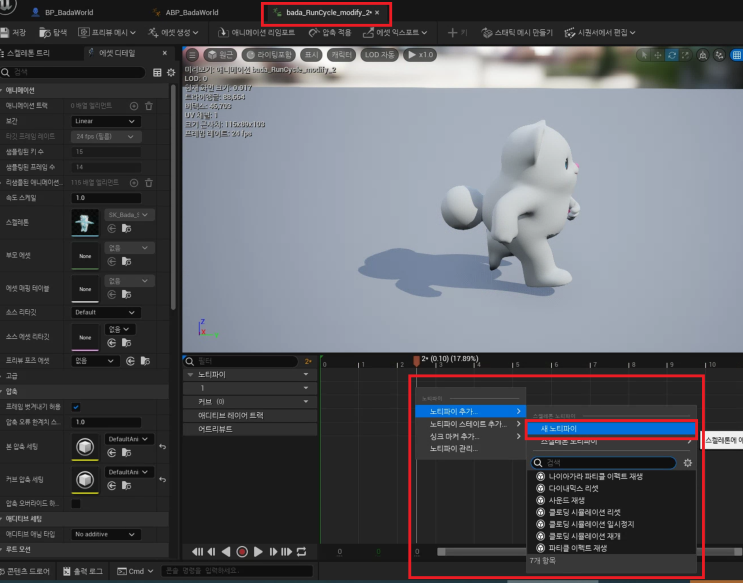Reset 본 압축 세팅 to default

[163, 446]
